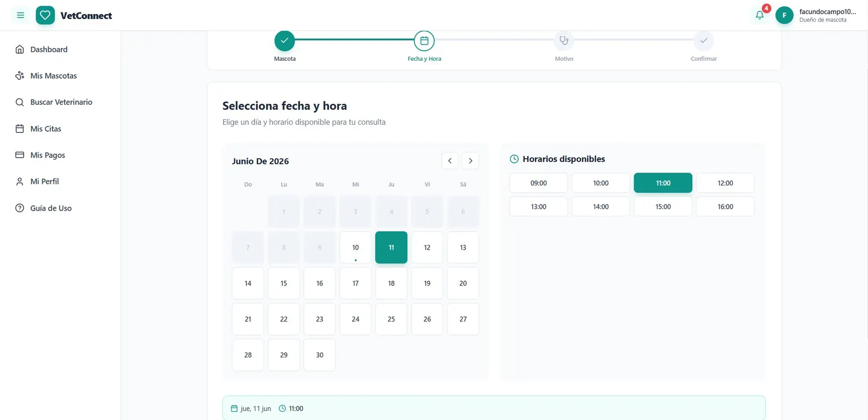868x420 pixels.
Task: Open the user avatar F
Action: pyautogui.click(x=784, y=15)
